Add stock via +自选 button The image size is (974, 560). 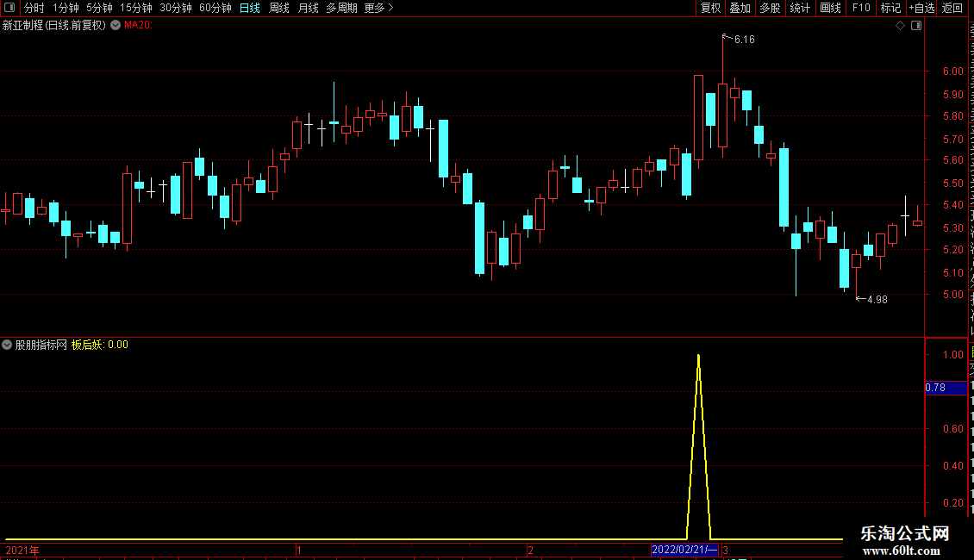tap(921, 8)
